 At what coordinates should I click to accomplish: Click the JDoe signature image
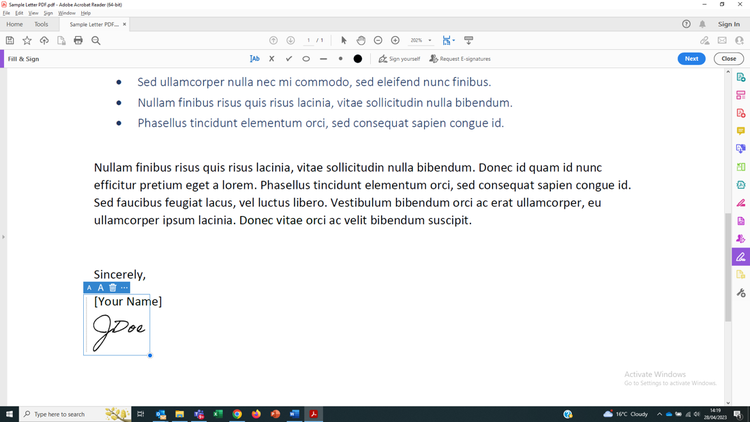click(119, 332)
